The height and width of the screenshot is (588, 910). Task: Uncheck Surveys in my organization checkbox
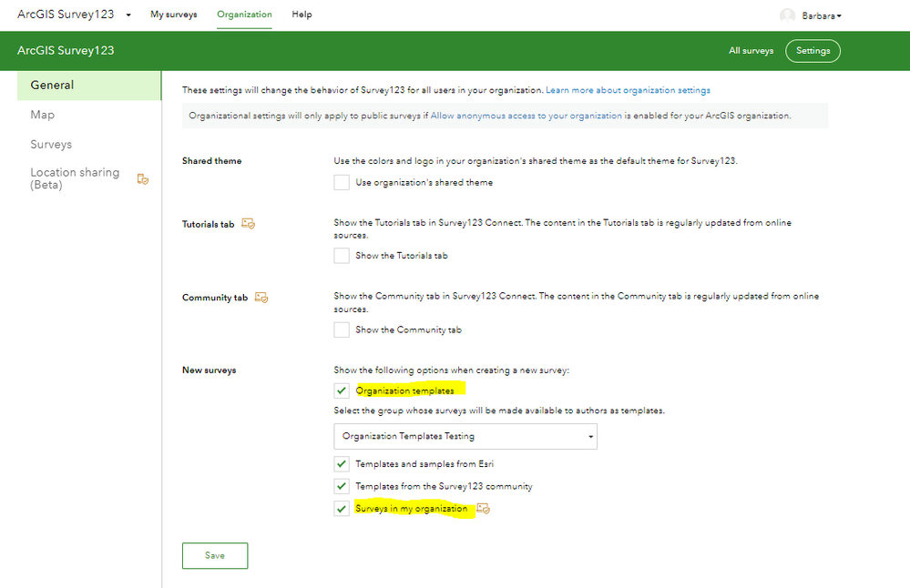pyautogui.click(x=342, y=509)
